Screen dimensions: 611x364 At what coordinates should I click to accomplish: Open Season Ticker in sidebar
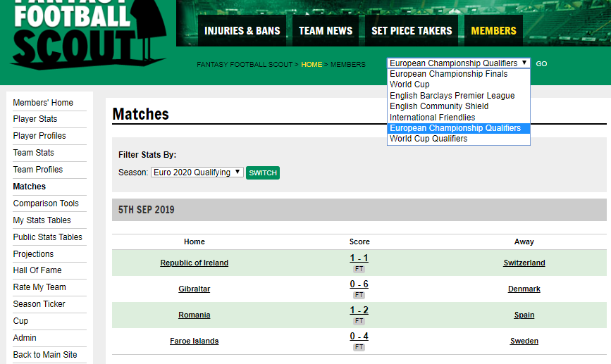click(39, 304)
